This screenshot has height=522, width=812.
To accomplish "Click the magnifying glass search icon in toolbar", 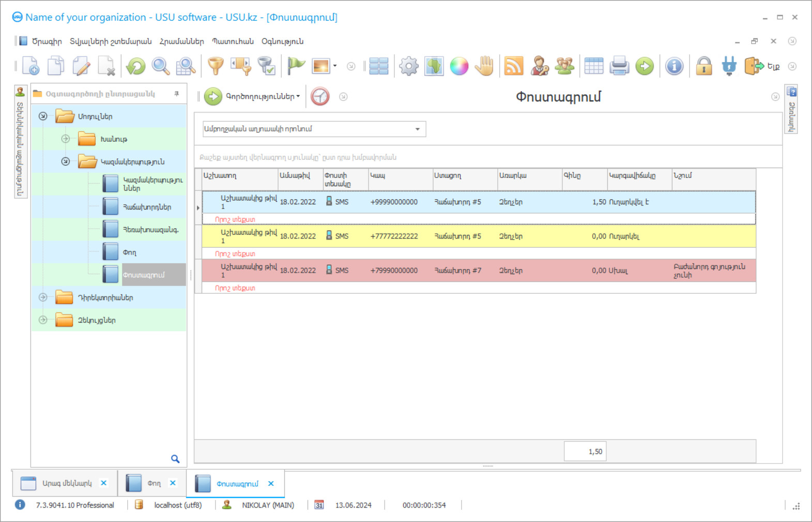I will point(161,66).
